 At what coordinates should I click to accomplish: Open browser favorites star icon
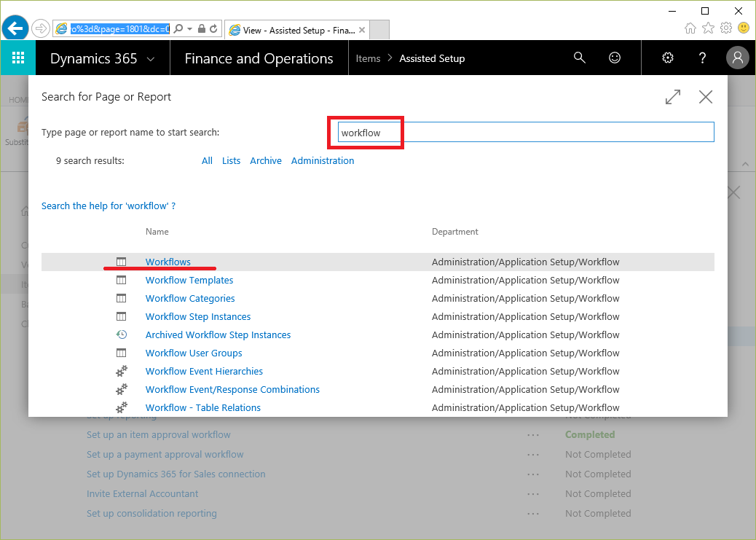(x=708, y=28)
